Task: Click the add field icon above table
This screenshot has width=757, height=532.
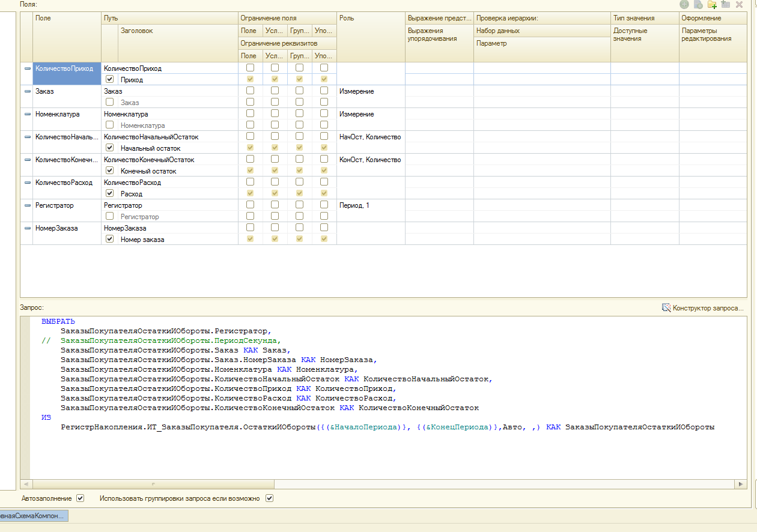Action: [x=684, y=4]
